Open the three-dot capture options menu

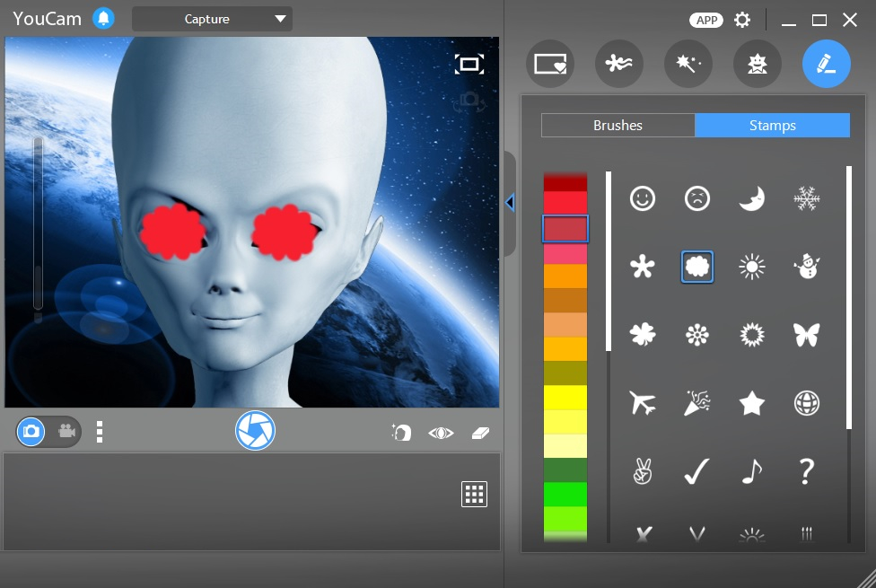tap(100, 432)
